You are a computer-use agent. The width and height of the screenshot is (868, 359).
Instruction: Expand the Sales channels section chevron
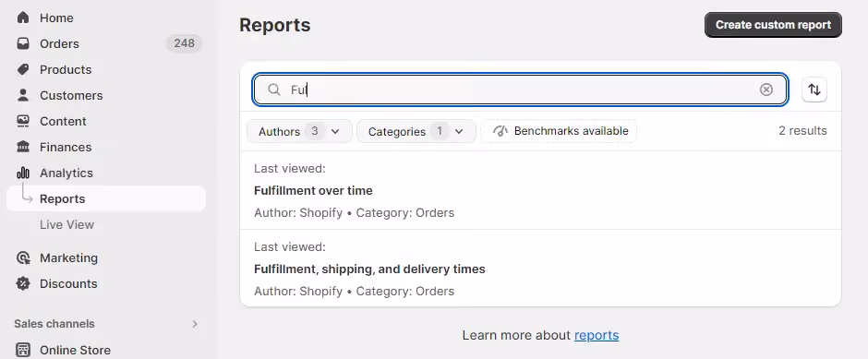(195, 324)
